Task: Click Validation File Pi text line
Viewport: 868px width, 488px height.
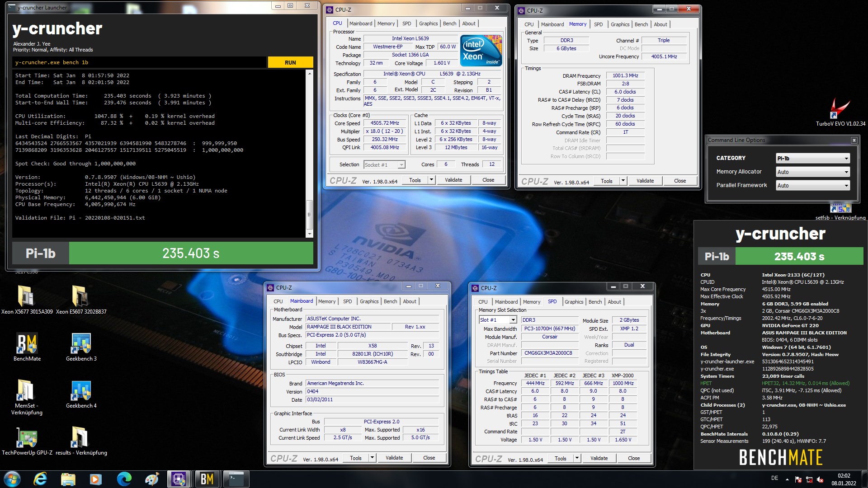Action: 80,218
